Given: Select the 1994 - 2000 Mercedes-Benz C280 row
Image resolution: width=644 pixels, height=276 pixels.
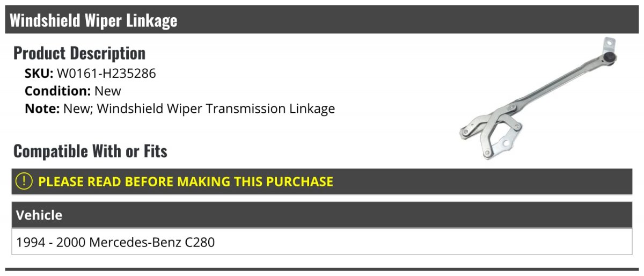Looking at the screenshot, I should coord(322,242).
